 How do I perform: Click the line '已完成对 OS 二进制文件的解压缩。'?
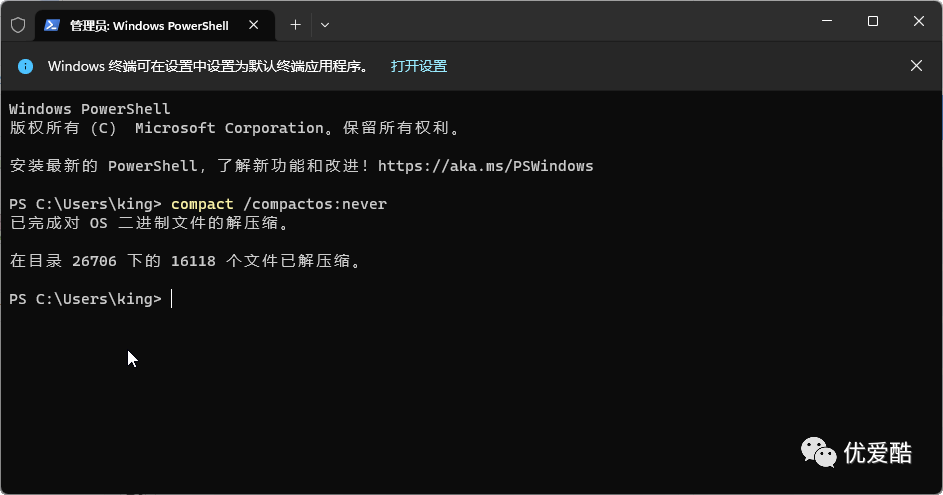(x=151, y=223)
